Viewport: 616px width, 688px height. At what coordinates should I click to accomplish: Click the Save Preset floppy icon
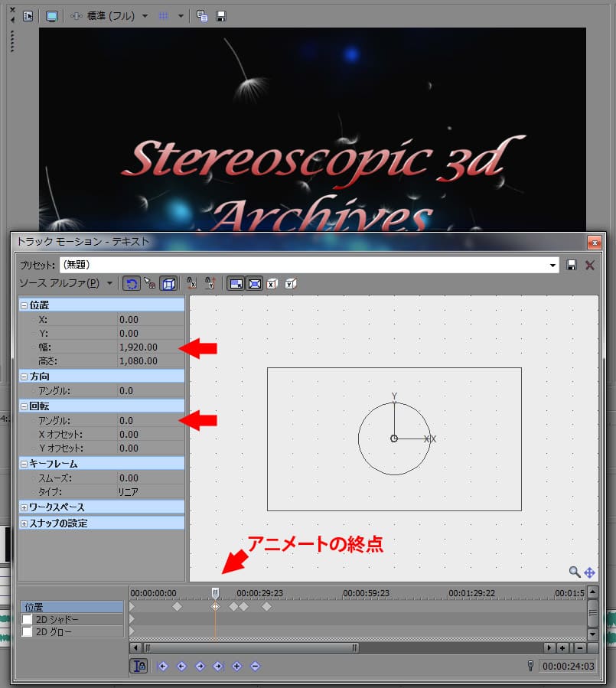[x=571, y=265]
